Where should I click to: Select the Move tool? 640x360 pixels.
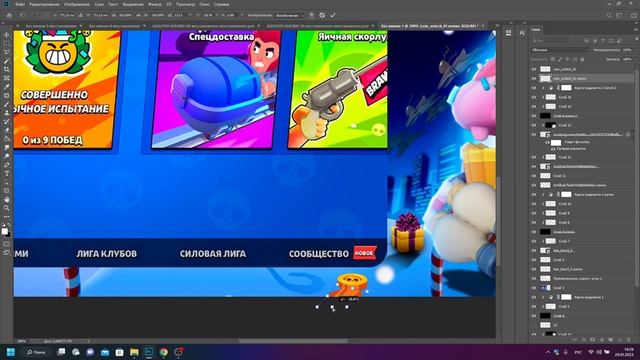pos(7,35)
